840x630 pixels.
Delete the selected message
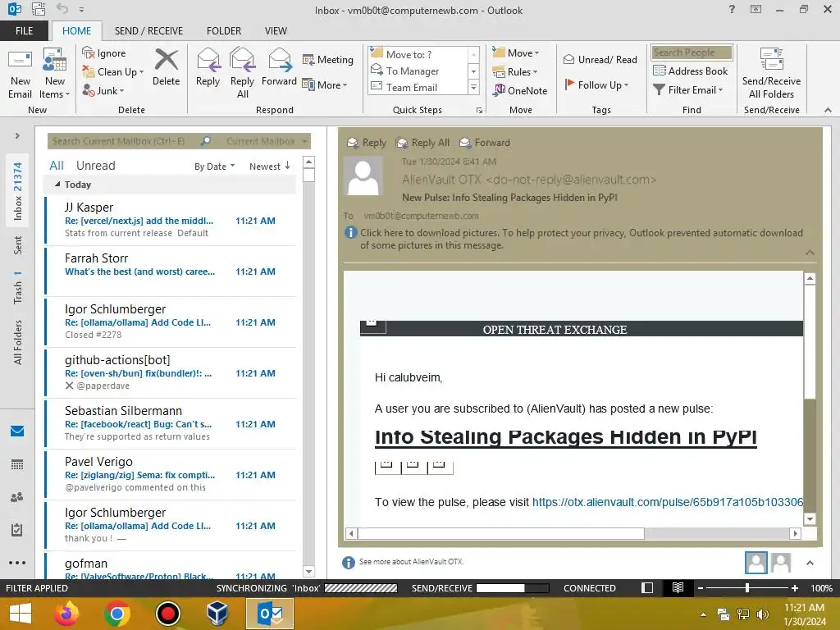point(166,67)
